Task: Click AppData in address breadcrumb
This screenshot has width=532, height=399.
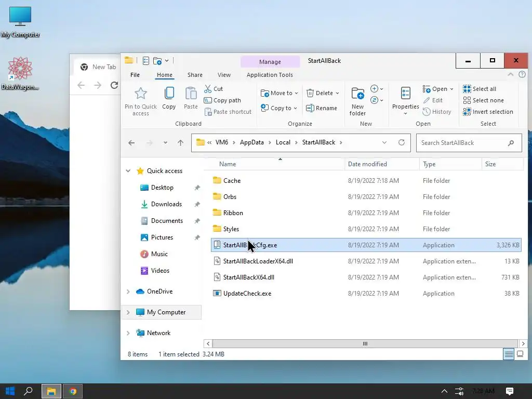Action: coord(252,142)
